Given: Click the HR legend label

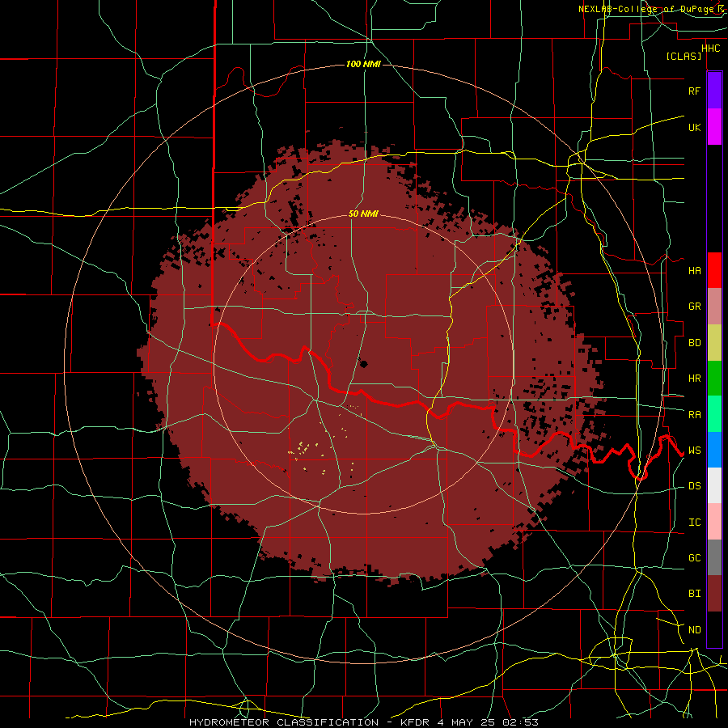Looking at the screenshot, I should click(694, 379).
